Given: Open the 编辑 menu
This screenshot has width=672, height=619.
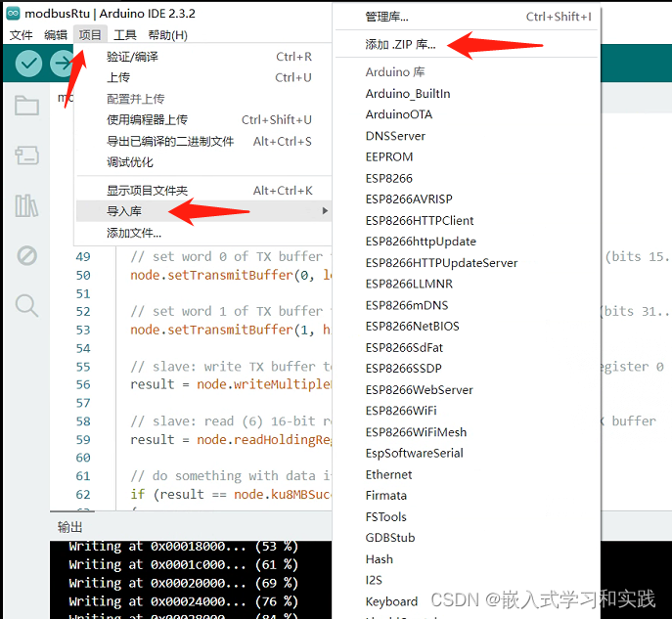Looking at the screenshot, I should point(56,35).
